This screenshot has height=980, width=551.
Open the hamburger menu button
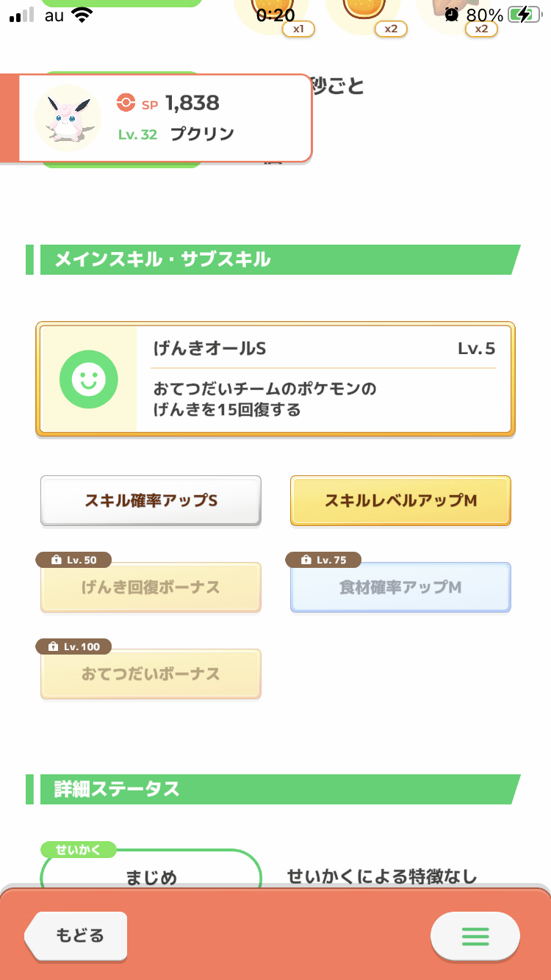(x=475, y=936)
